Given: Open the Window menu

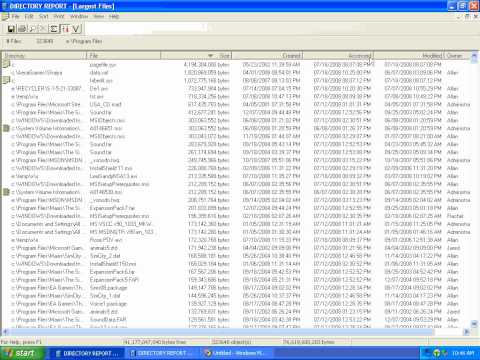Looking at the screenshot, I should coord(79,16).
